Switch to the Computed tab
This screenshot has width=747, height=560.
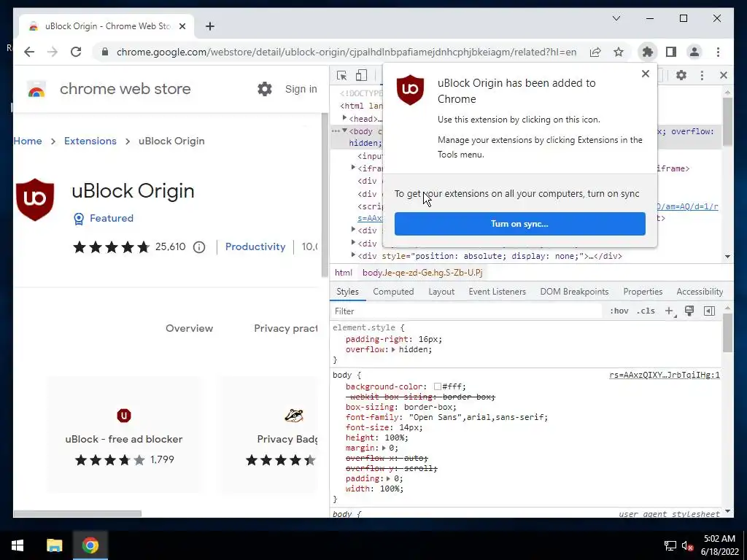coord(393,292)
